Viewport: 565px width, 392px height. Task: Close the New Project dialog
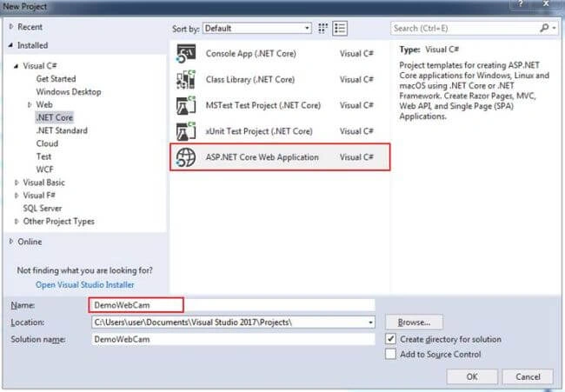tap(547, 3)
